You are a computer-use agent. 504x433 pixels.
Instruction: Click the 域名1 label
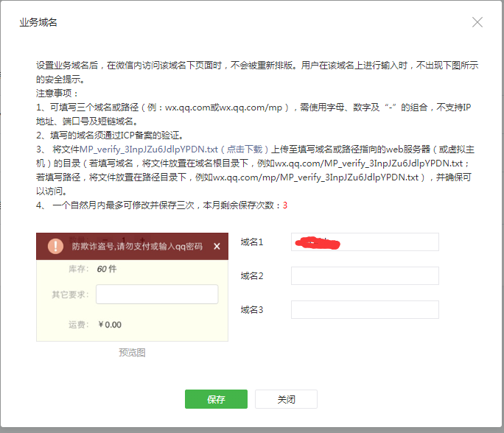pyautogui.click(x=252, y=242)
